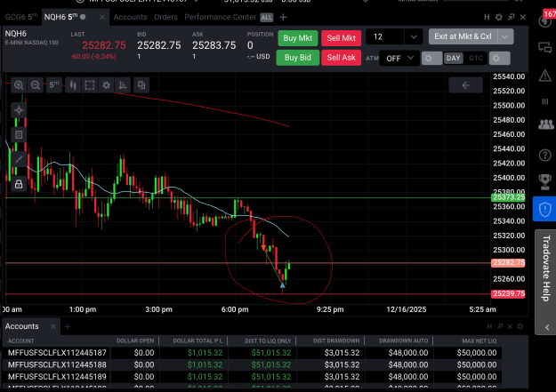Open chart settings gear in toolbar
556x392 pixels.
click(106, 85)
